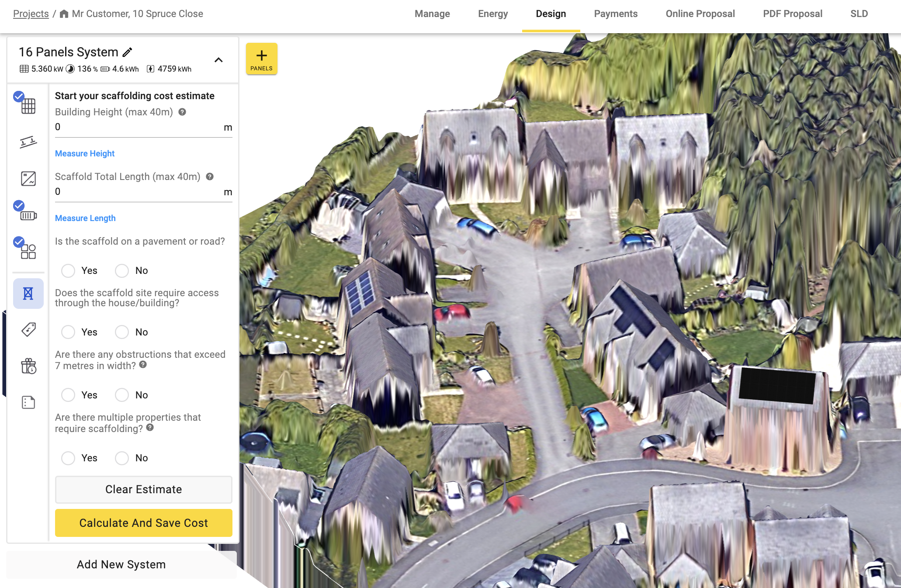The height and width of the screenshot is (588, 901).
Task: Click the home icon in breadcrumb
Action: tap(64, 14)
